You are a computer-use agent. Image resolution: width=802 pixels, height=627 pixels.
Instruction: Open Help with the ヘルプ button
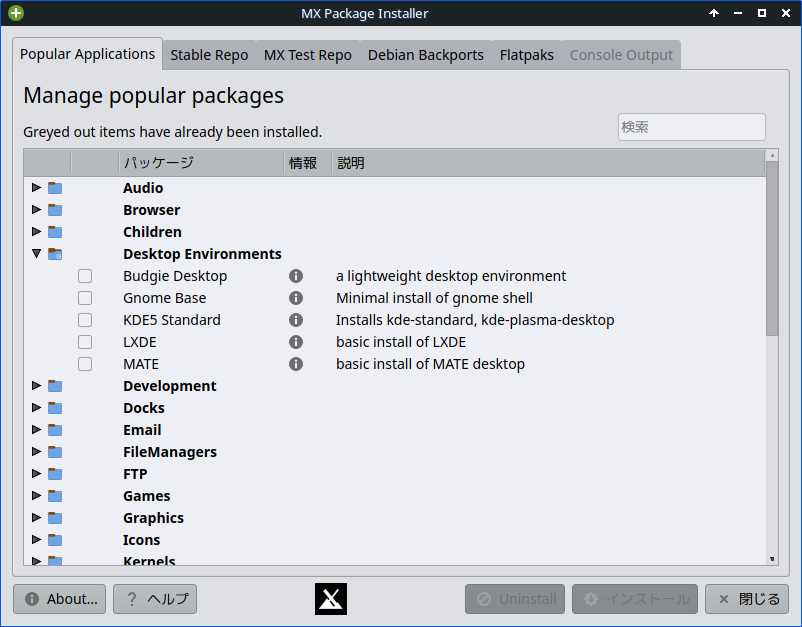(155, 599)
